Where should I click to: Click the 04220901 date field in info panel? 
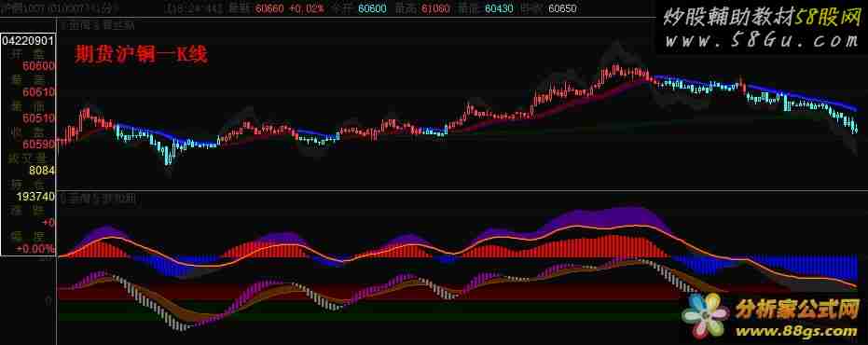[x=28, y=42]
